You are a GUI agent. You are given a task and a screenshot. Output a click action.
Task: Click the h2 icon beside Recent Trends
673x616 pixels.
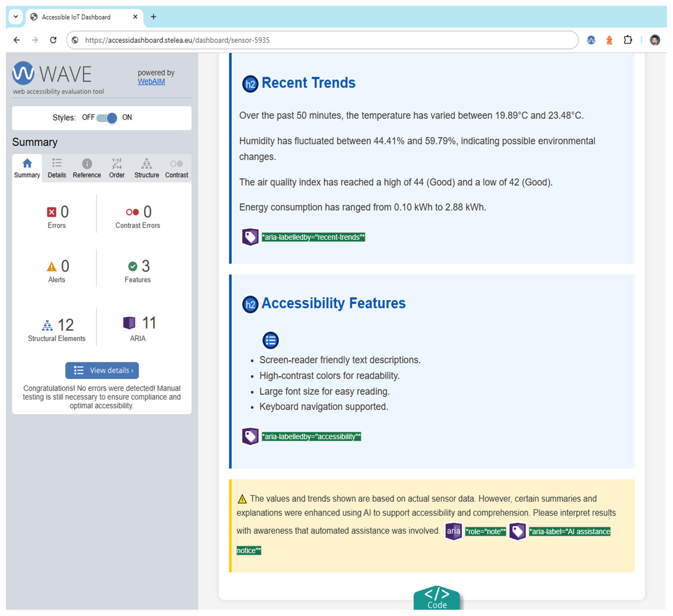[250, 84]
